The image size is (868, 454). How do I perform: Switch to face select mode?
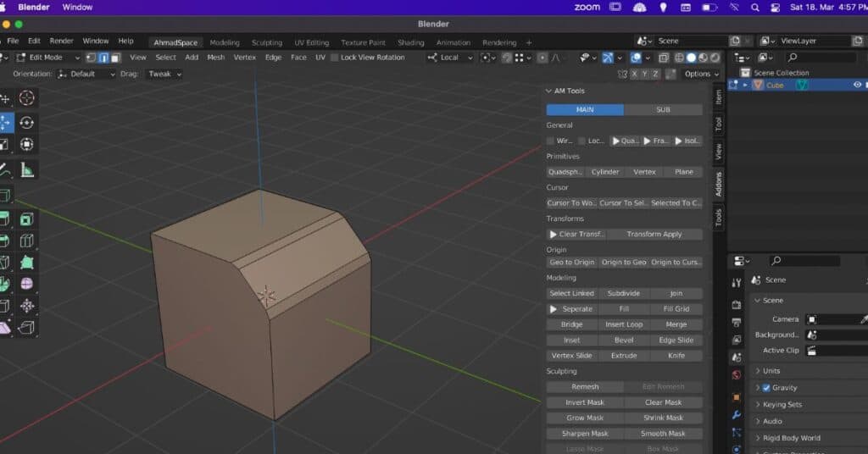(115, 58)
